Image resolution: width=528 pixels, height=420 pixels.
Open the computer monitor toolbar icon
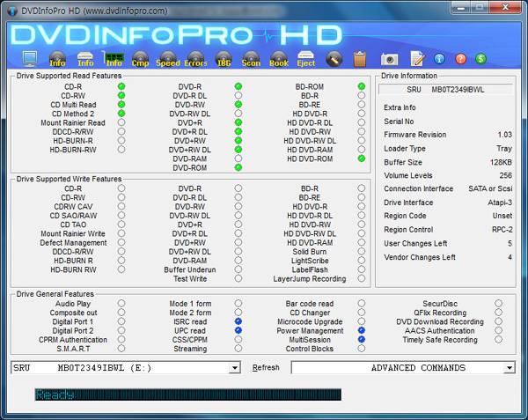pos(30,59)
